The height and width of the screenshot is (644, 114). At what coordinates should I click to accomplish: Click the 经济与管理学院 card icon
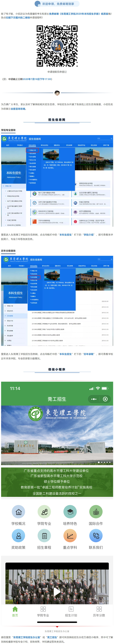tap(75, 212)
